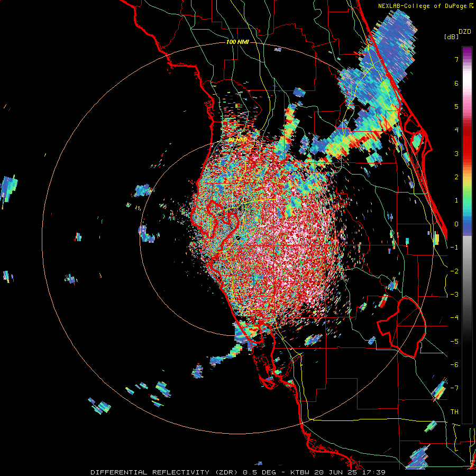Screen dimensions: 476x476
Task: Click the -6 value on the color scale
Action: (x=454, y=365)
